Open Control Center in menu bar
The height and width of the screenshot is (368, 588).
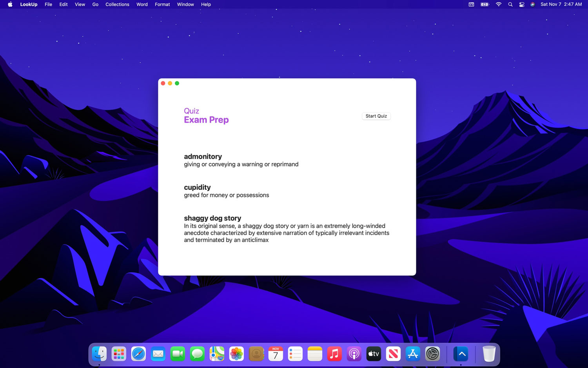pos(521,4)
